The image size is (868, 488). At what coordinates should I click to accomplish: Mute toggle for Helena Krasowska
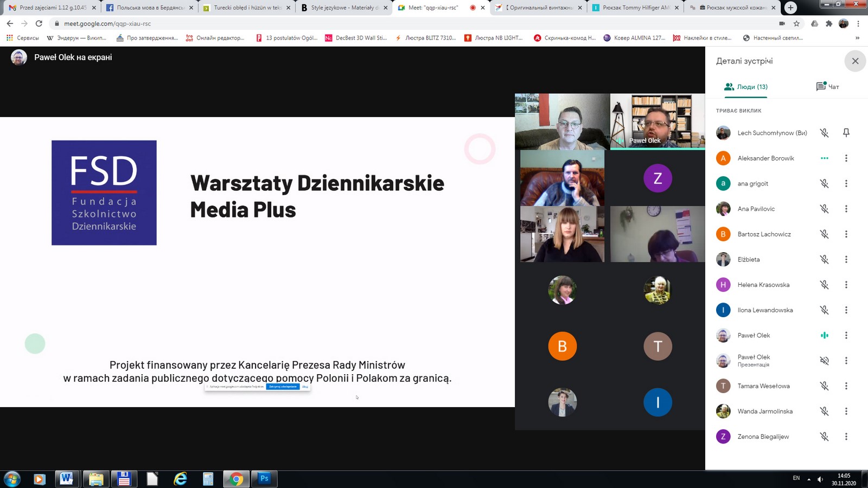tap(824, 285)
